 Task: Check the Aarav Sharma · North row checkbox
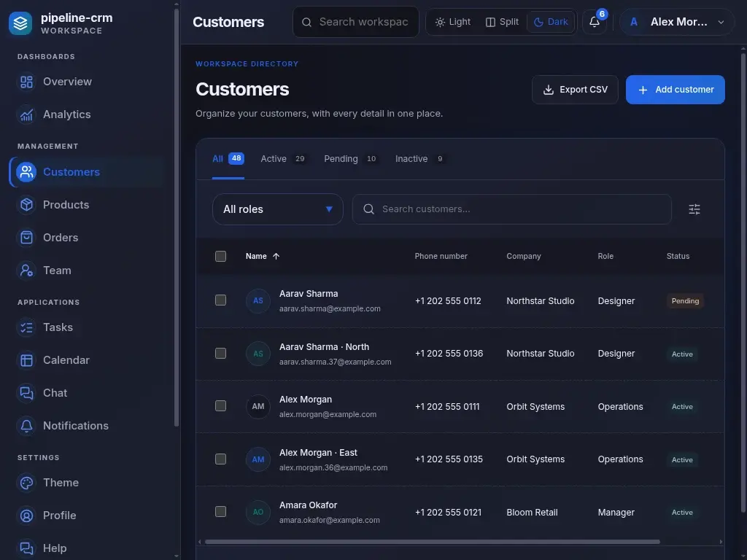(220, 354)
